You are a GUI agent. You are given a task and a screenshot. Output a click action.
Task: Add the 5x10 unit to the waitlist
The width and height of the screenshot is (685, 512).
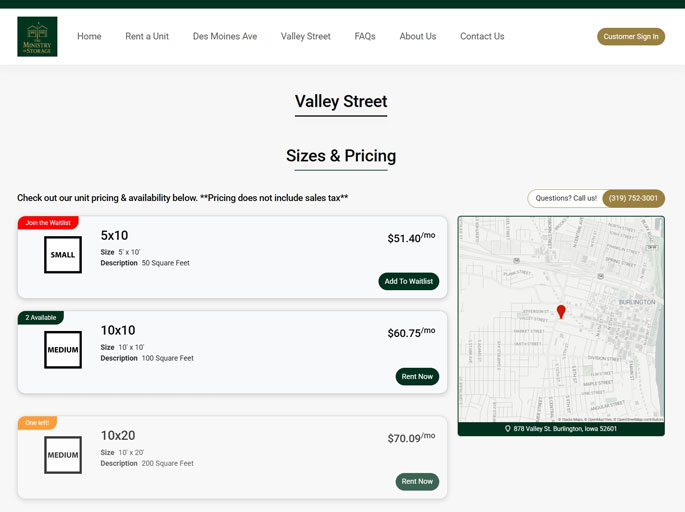[408, 282]
